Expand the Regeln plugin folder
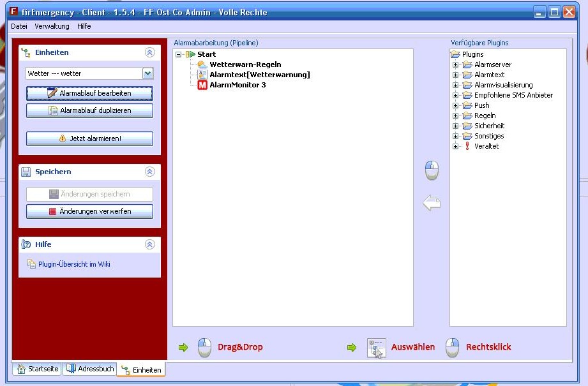This screenshot has height=386, width=588. [456, 115]
